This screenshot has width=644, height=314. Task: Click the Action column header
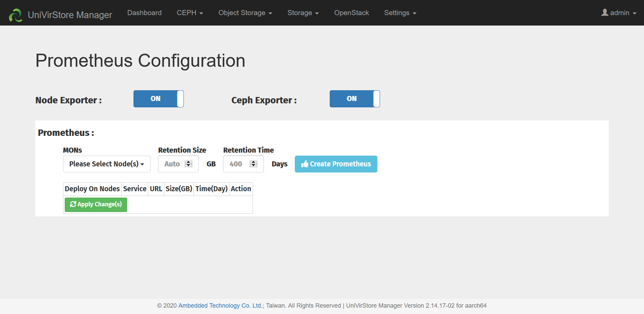click(241, 189)
